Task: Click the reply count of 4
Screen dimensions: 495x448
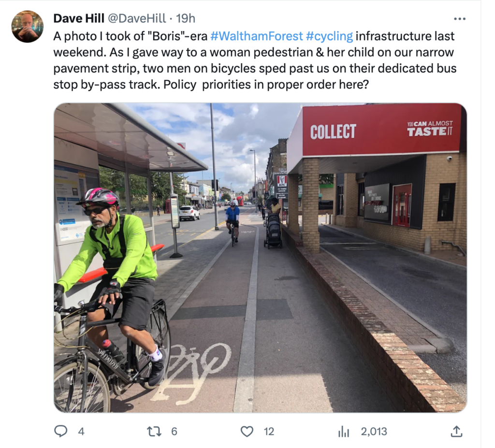Action: coord(81,432)
